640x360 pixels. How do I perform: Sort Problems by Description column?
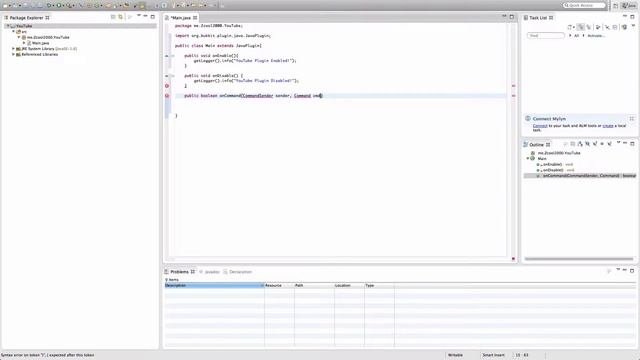pyautogui.click(x=214, y=285)
